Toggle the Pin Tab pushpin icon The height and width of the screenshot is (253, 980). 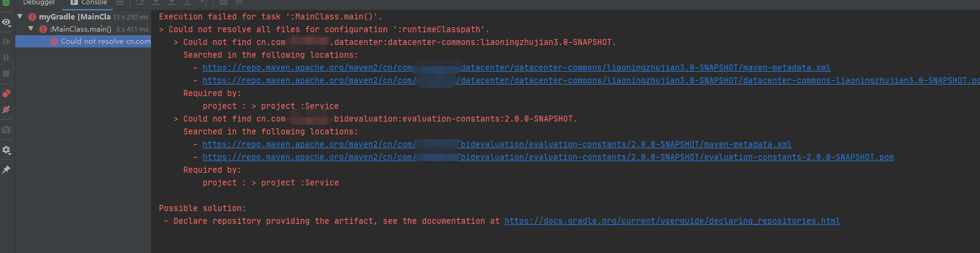pos(6,170)
